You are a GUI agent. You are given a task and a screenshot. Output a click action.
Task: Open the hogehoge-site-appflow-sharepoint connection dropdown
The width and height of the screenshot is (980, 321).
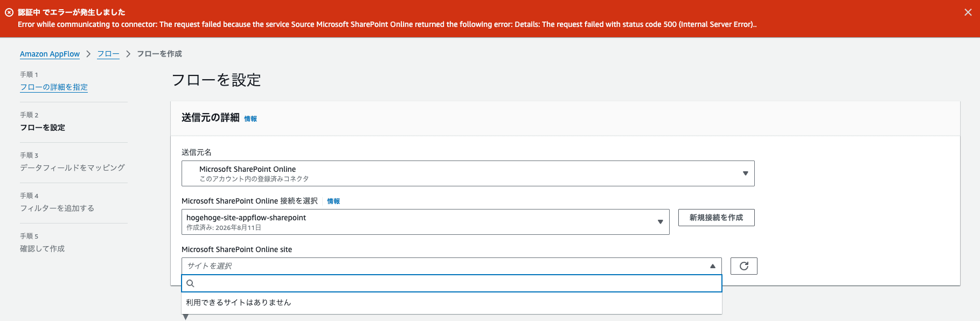(425, 222)
